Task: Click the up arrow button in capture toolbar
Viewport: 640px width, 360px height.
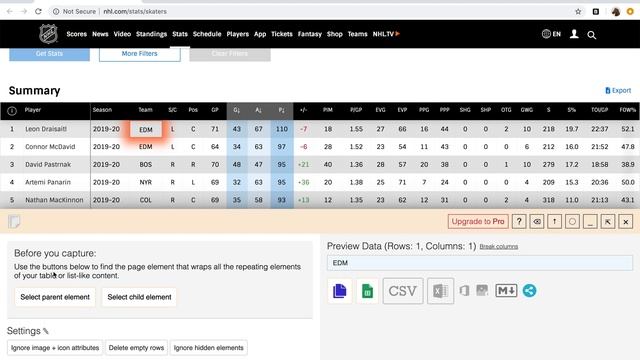Action: 554,222
